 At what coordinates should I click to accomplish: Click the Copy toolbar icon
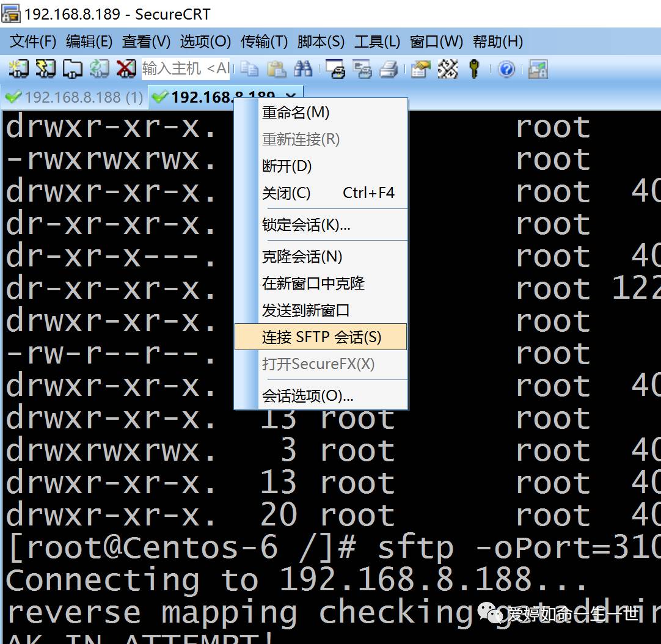[x=250, y=69]
